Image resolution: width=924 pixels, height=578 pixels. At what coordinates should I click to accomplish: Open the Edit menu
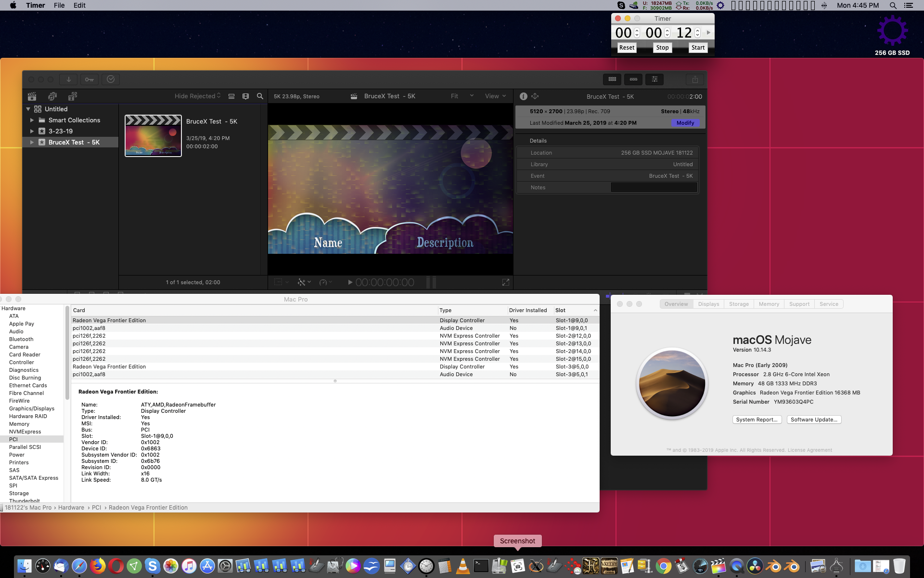79,5
